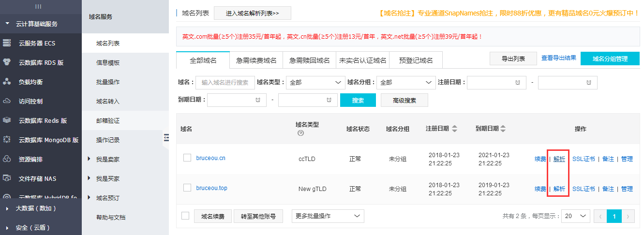Open 批量操作 in the side menu

tap(125, 82)
